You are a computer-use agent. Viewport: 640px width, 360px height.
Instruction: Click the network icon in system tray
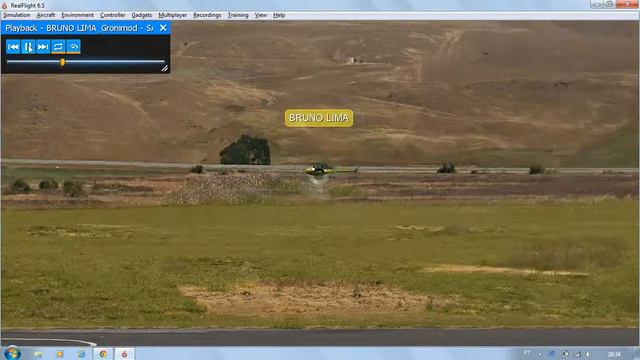577,354
